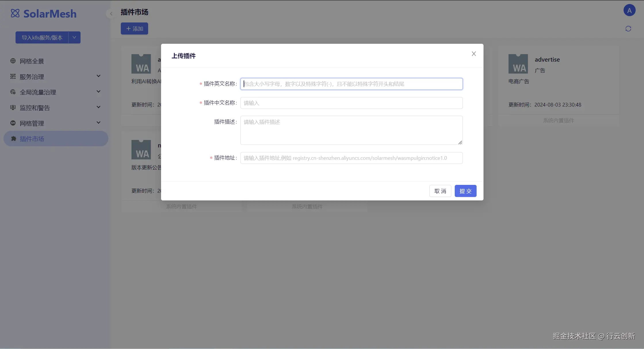Open the 导入k8s服务/版本 dropdown arrow
The image size is (644, 349).
pos(74,37)
